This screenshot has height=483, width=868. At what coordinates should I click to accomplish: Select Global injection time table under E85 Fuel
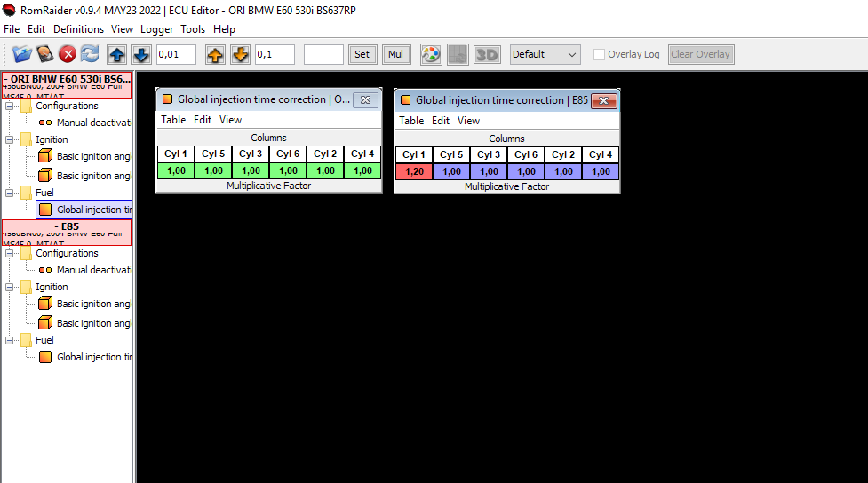85,357
